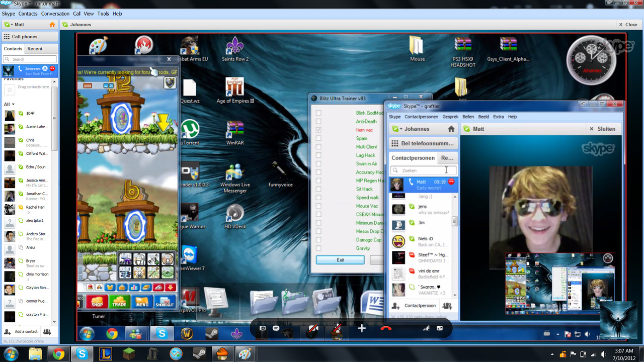Open Matt's status dropdown arrow
The height and width of the screenshot is (362, 644).
12,25
